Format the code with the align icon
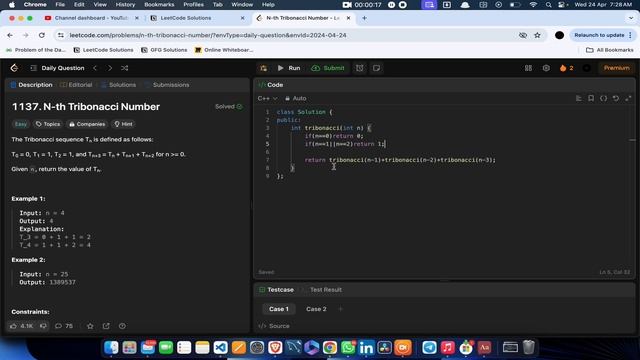This screenshot has height=360, width=640. 579,98
